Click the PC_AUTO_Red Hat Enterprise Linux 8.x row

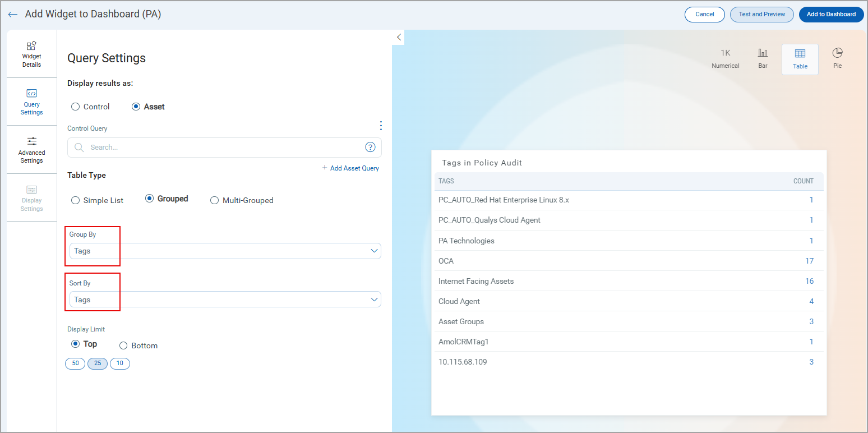point(629,200)
